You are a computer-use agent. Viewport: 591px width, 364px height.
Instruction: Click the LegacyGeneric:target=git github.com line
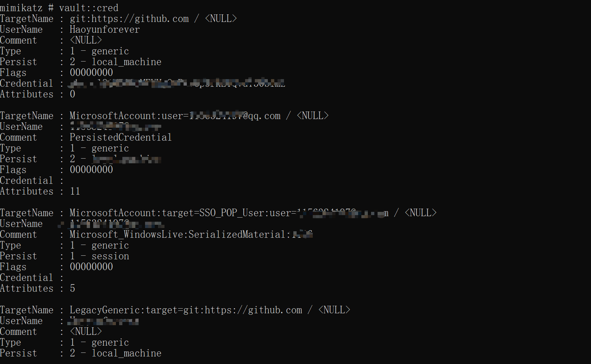pyautogui.click(x=210, y=310)
